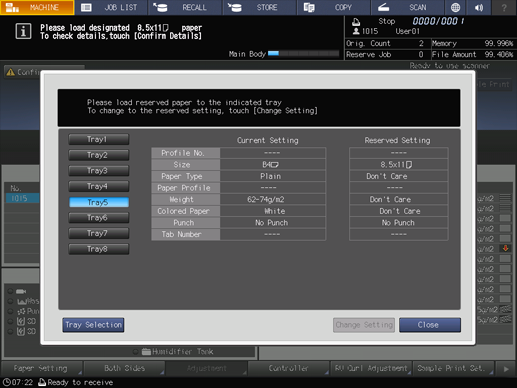Switch to the COPY tab
This screenshot has height=388, width=517.
(x=334, y=7)
